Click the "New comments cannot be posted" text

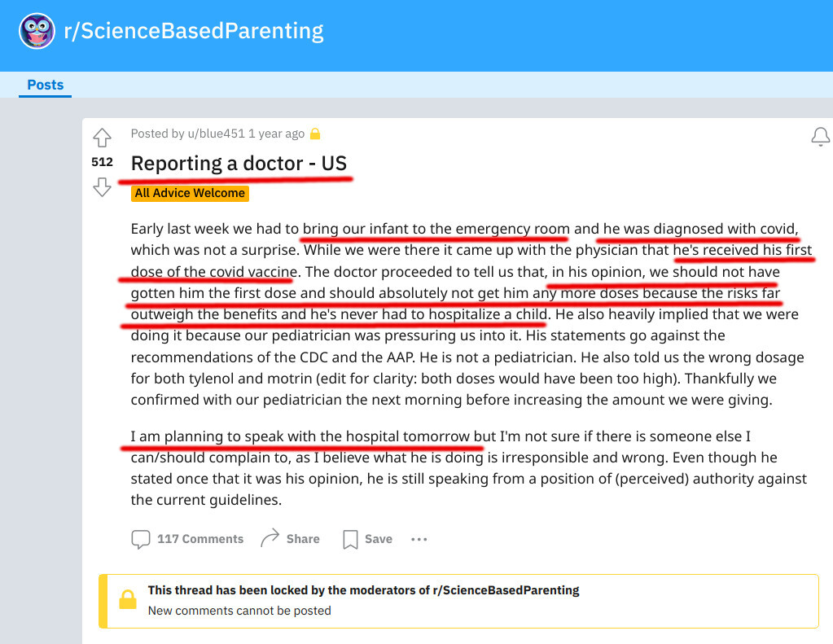coord(239,611)
